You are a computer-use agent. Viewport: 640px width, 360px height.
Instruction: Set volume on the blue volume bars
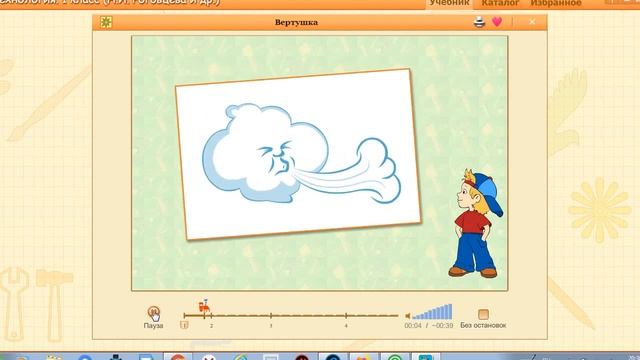(432, 312)
